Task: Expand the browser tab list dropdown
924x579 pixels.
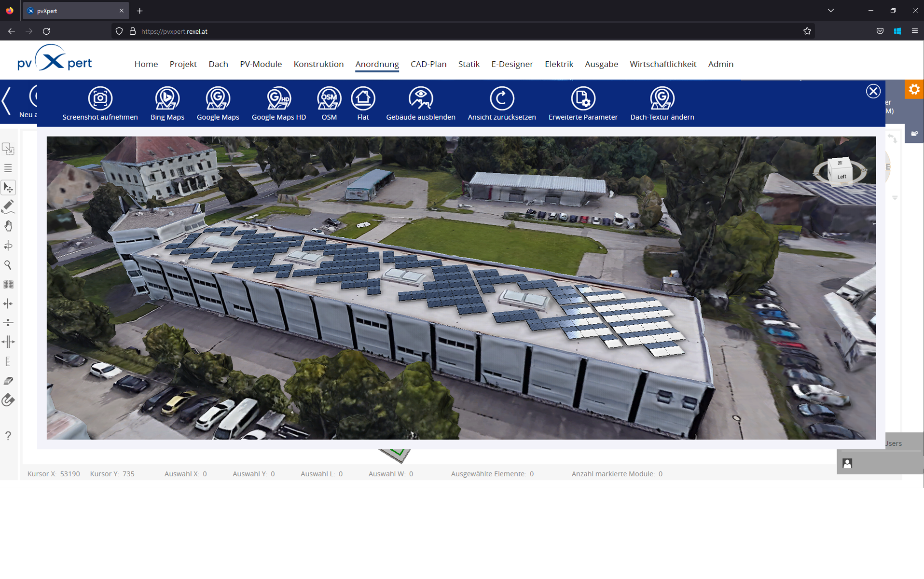Action: click(x=830, y=11)
